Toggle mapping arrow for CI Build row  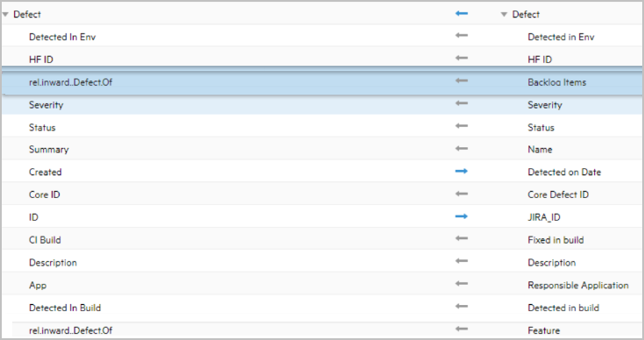(462, 238)
